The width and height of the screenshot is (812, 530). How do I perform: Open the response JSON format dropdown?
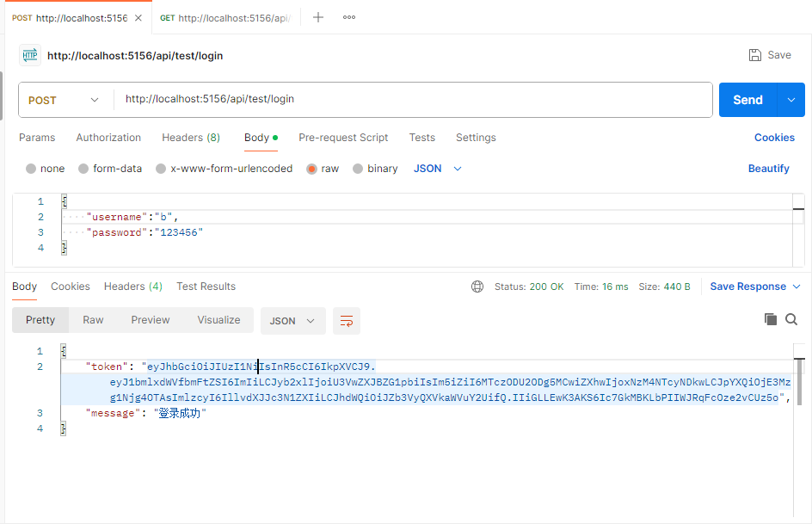292,321
